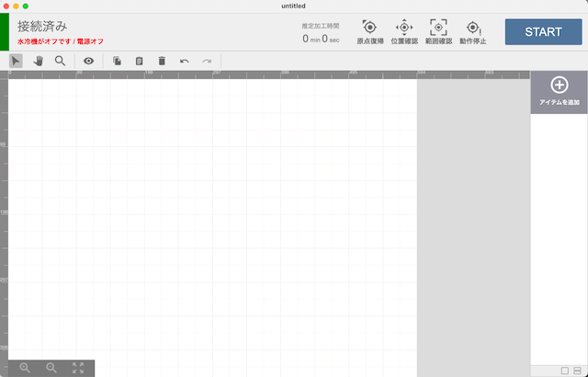Choose the magnifier zoom tool
588x377 pixels.
(61, 61)
